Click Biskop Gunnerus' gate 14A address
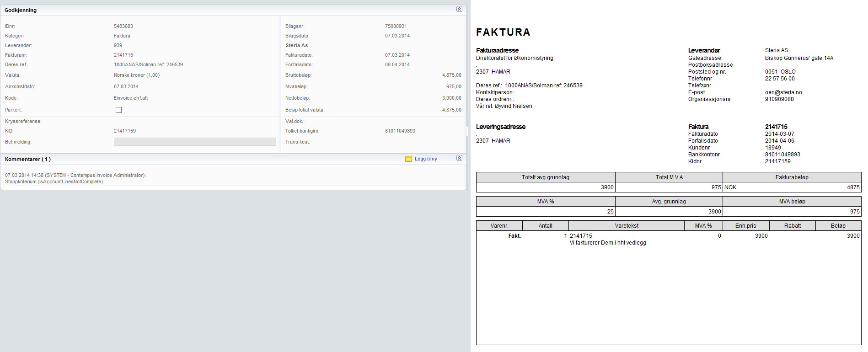This screenshot has width=868, height=352. pos(799,58)
